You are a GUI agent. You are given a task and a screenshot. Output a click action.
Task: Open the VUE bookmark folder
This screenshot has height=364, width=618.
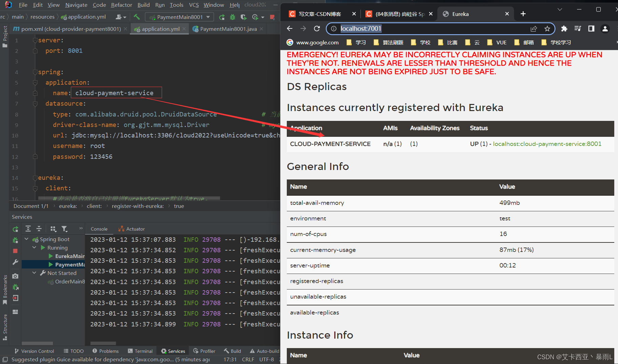(x=497, y=42)
